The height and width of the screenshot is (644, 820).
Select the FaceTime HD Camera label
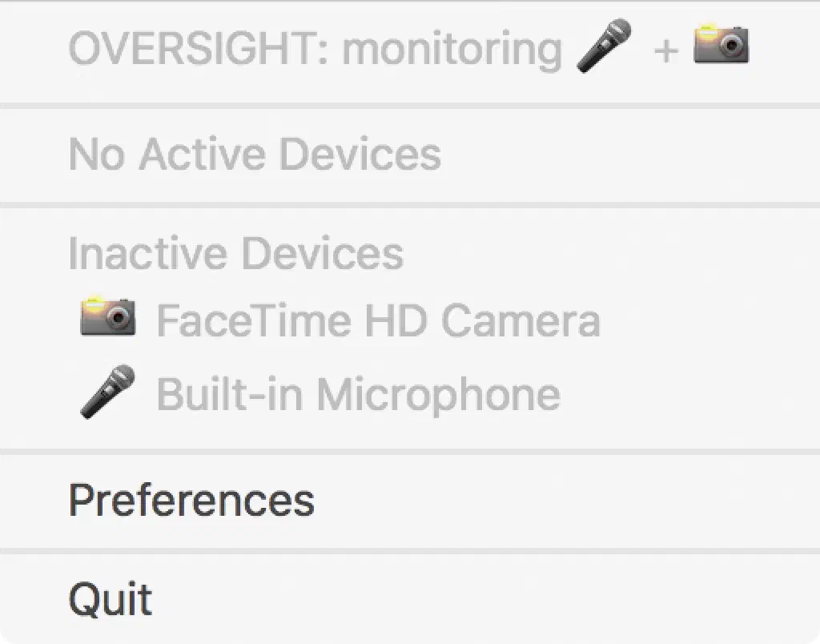click(378, 320)
